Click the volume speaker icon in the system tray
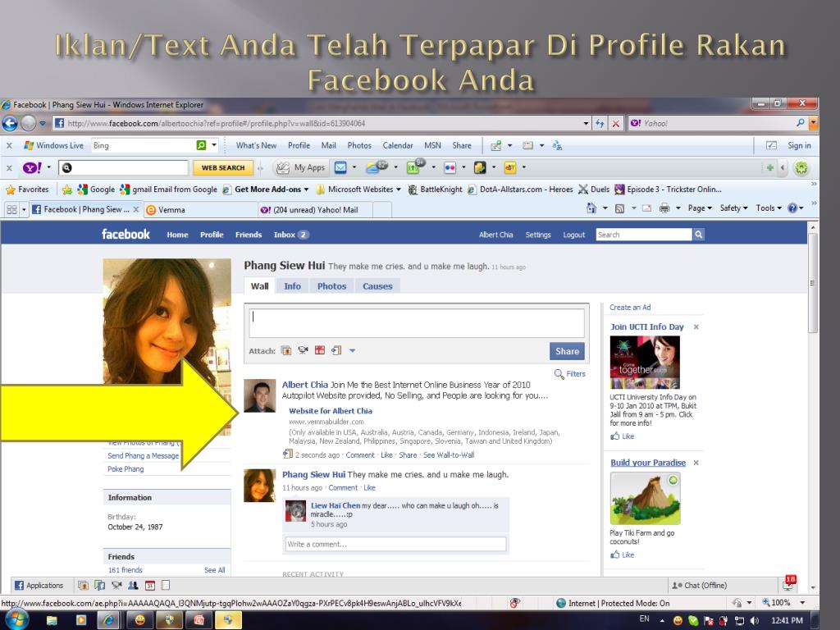Viewport: 840px width, 630px height. coord(755,620)
